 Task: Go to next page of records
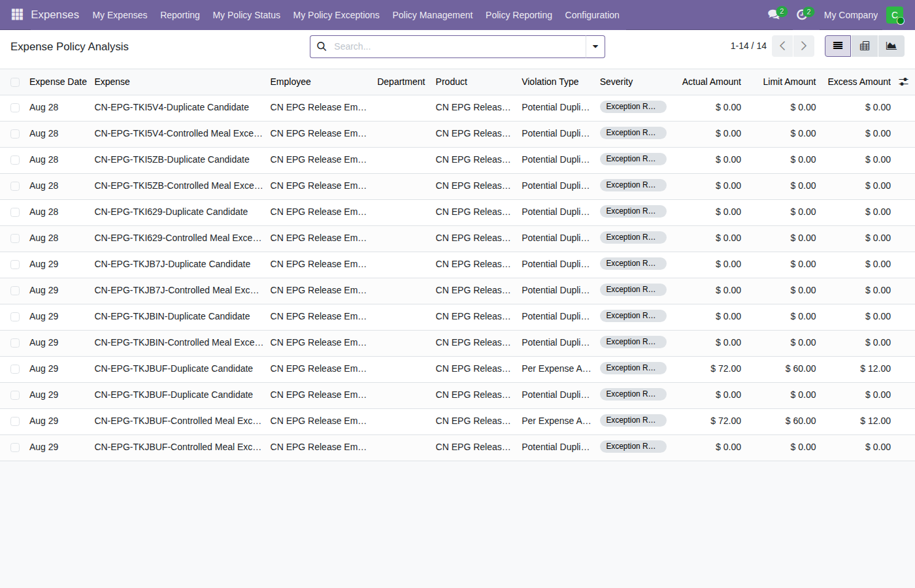tap(804, 46)
